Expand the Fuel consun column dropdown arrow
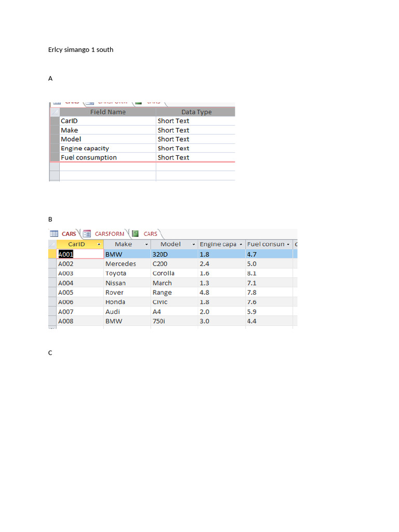The width and height of the screenshot is (399, 532). tap(288, 244)
